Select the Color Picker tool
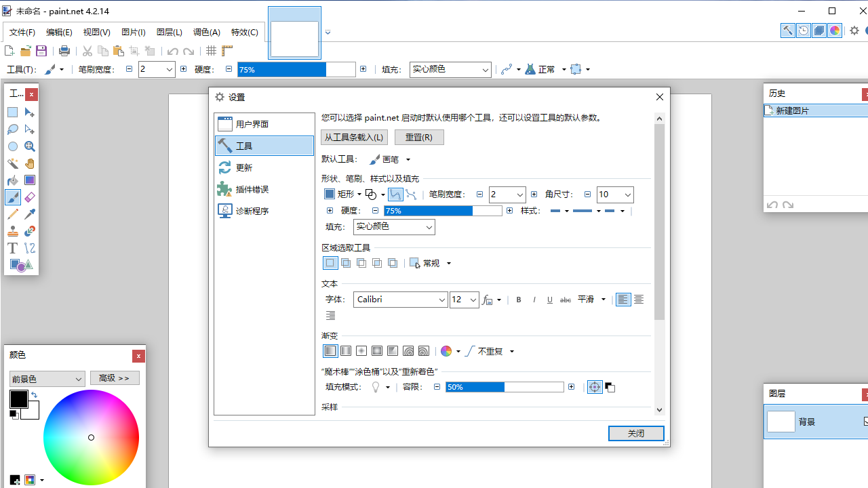Screen dimensions: 868x488 click(x=29, y=213)
